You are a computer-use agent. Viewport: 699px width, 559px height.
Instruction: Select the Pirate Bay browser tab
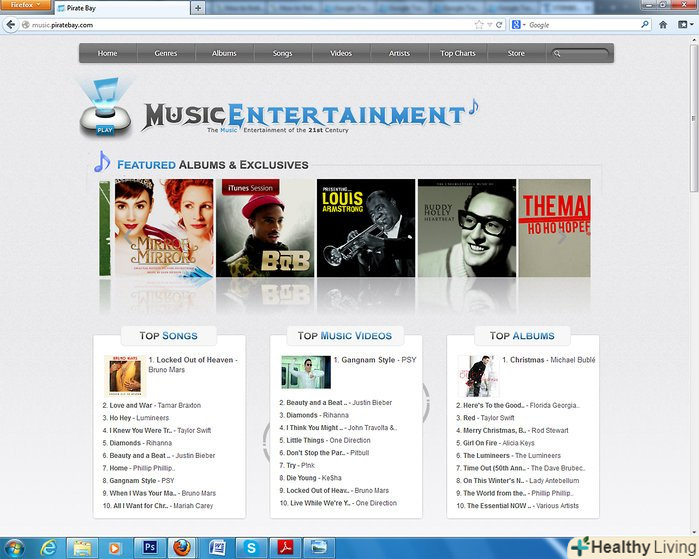tap(123, 8)
